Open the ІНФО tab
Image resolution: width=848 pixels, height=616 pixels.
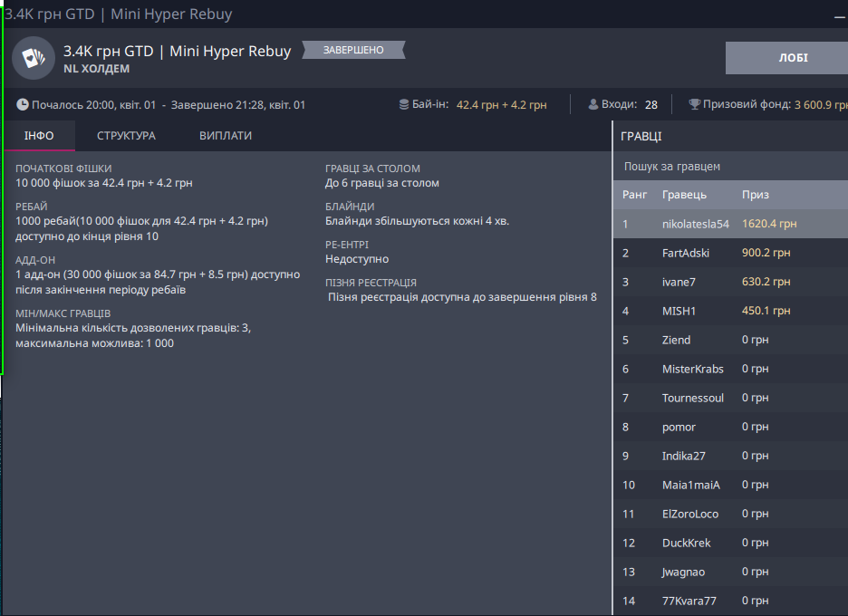coord(39,136)
